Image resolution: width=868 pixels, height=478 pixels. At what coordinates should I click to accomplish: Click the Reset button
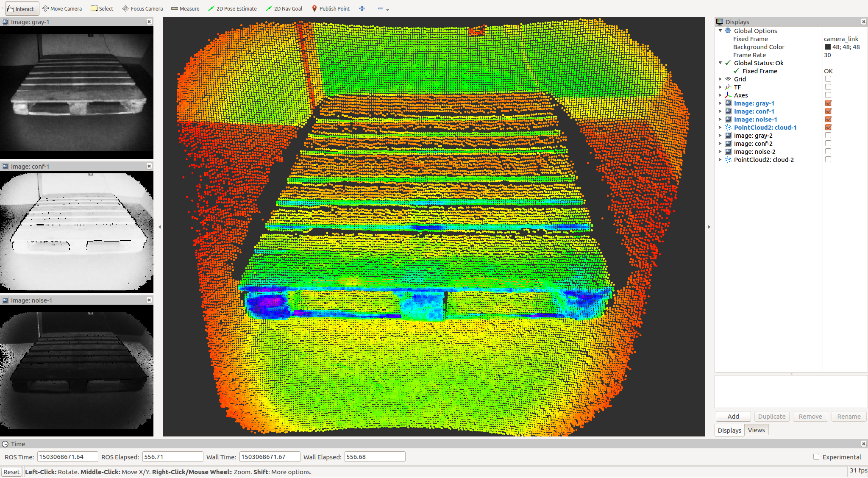(11, 472)
